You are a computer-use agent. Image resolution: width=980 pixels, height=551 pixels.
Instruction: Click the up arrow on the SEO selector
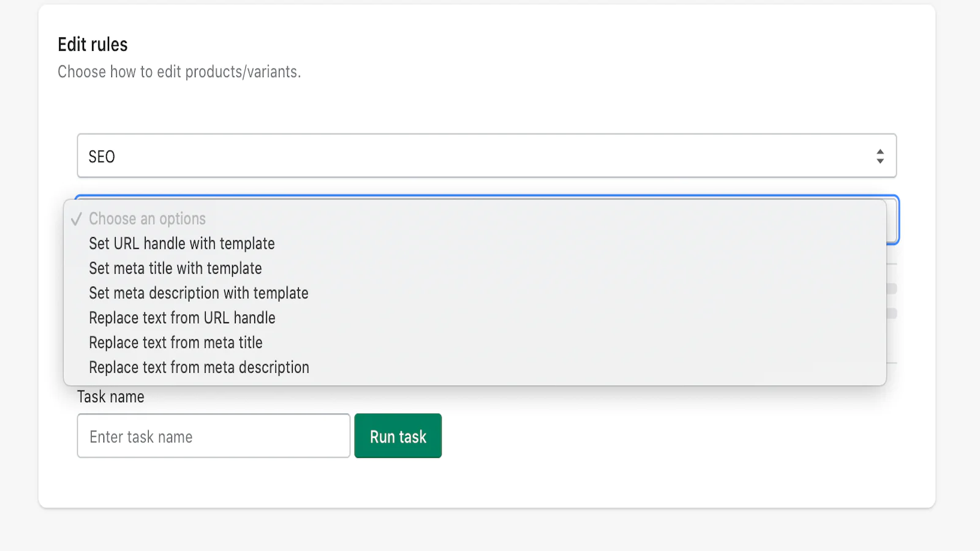[880, 151]
